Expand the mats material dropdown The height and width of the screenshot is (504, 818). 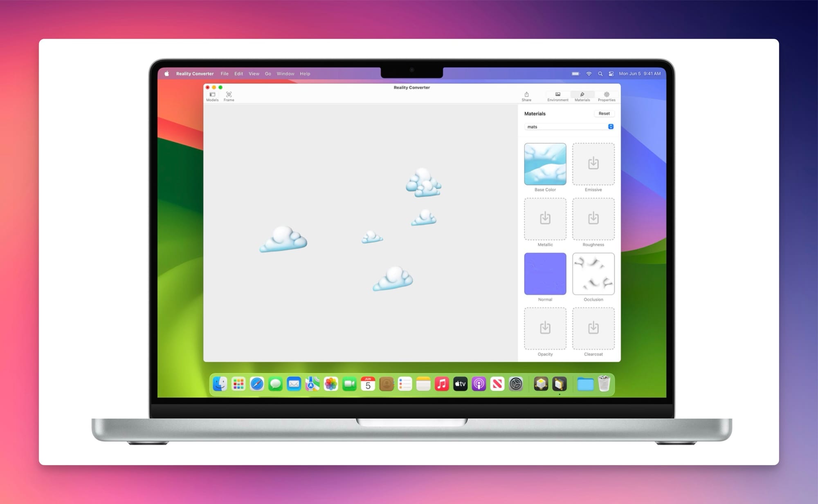610,127
